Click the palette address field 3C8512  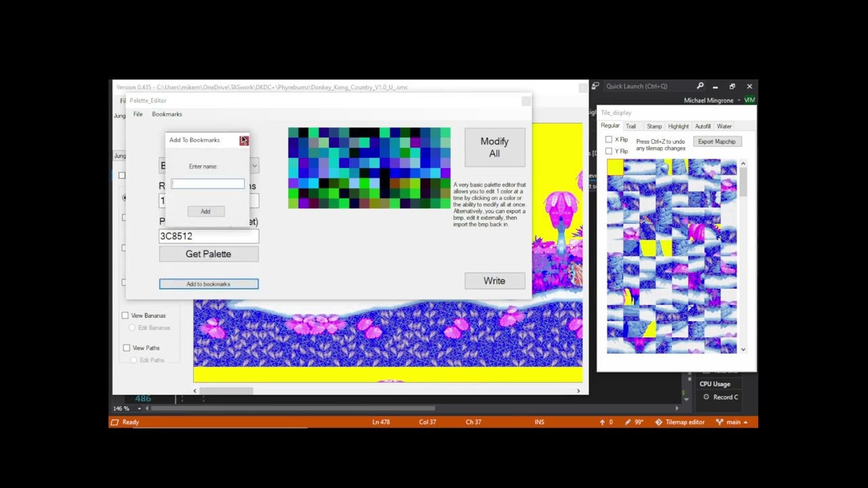click(209, 236)
